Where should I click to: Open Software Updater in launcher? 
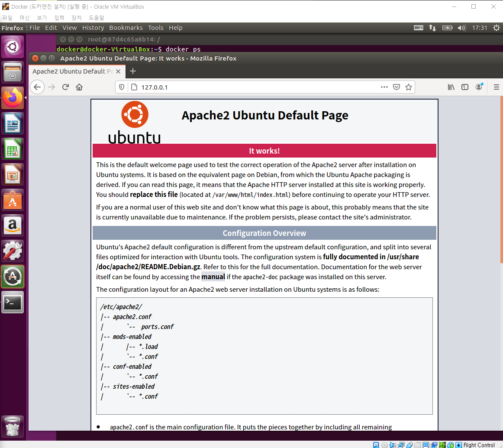pyautogui.click(x=13, y=277)
